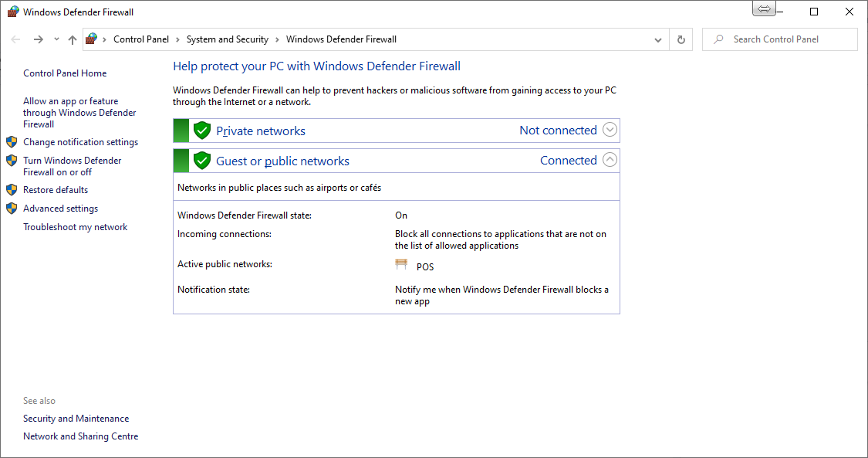Click shield icon beside Restore defaults

click(12, 189)
